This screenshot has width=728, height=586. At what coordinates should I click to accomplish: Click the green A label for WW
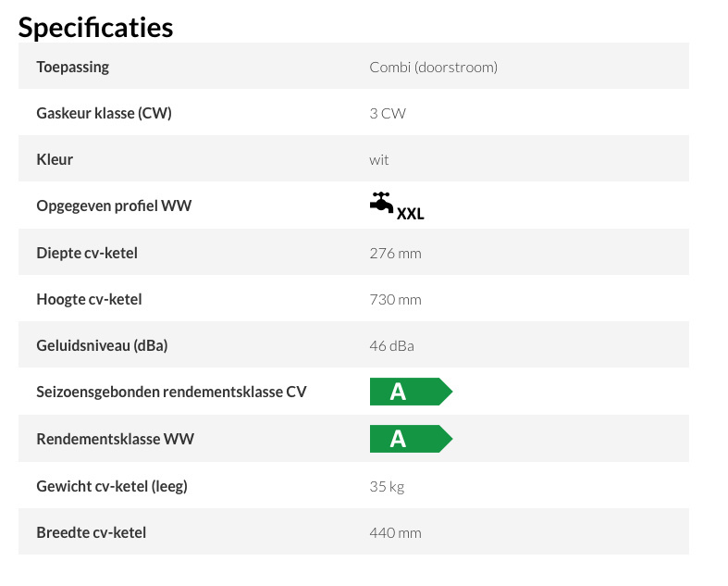click(411, 439)
